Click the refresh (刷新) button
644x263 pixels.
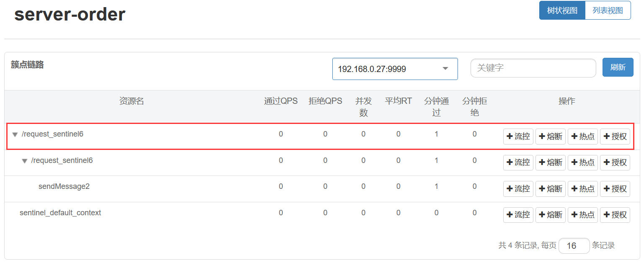tap(618, 67)
